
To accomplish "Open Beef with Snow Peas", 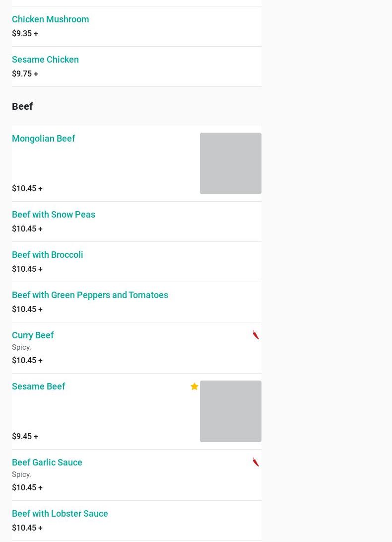I will (53, 215).
